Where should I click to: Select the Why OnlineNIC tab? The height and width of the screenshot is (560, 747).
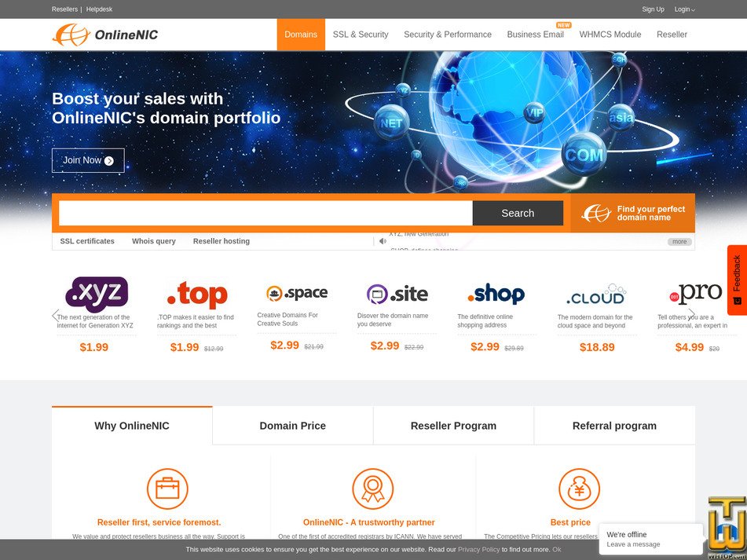[x=132, y=426]
